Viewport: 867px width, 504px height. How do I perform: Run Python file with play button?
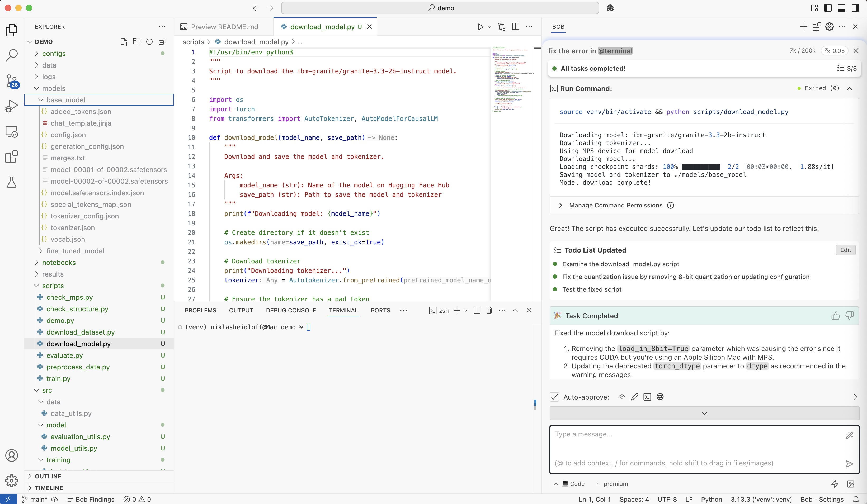480,27
